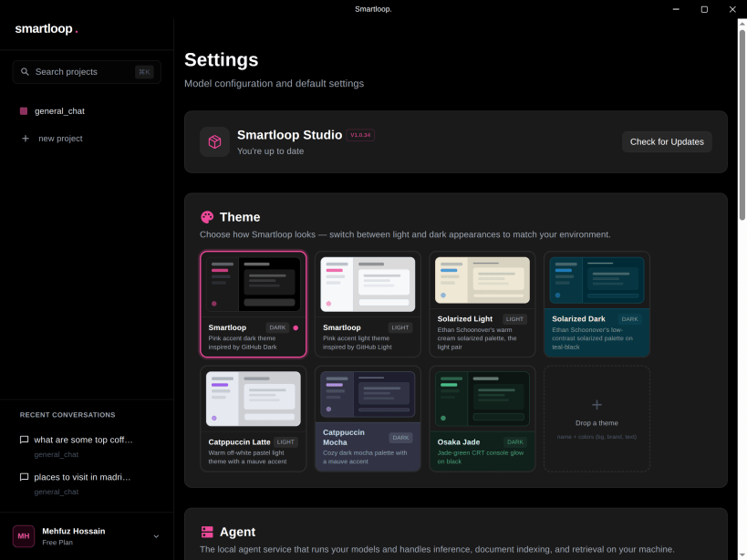747x560 pixels.
Task: Click the scrollbar up arrow
Action: [742, 24]
